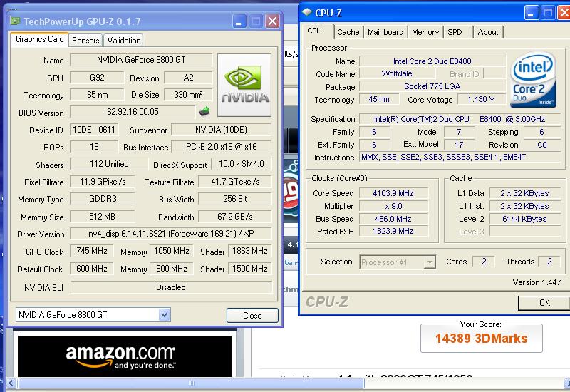The width and height of the screenshot is (570, 392).
Task: Click the Driver Version field
Action: tap(171, 234)
